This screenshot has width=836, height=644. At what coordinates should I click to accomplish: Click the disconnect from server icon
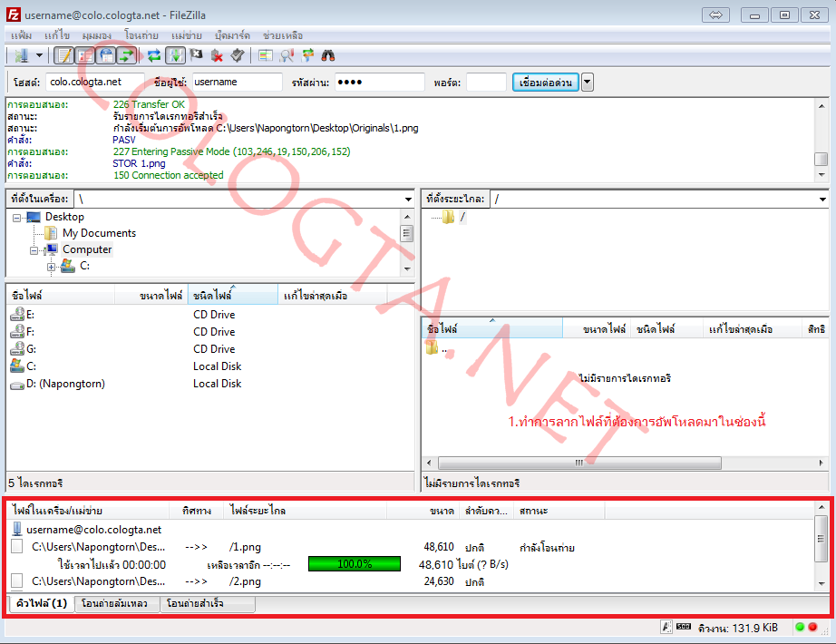tap(217, 55)
